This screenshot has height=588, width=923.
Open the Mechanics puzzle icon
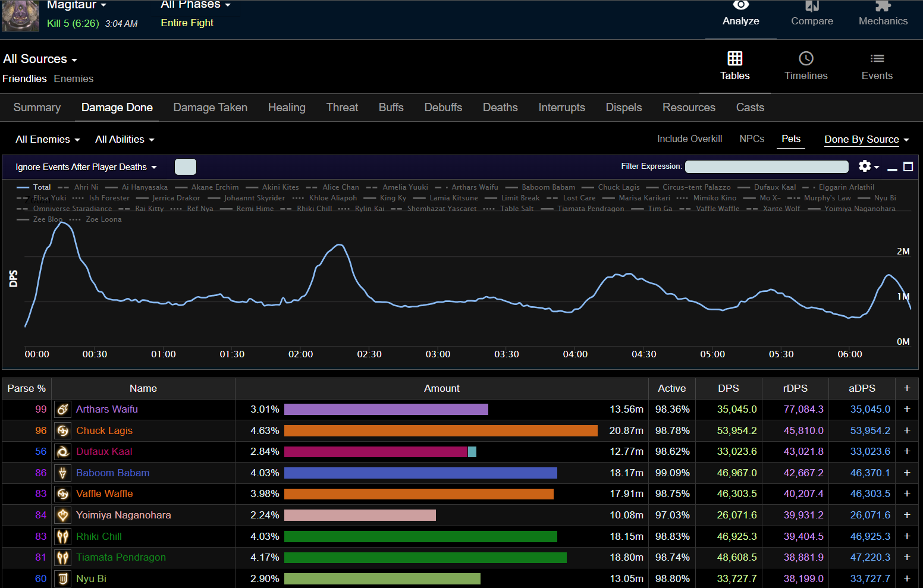(883, 6)
